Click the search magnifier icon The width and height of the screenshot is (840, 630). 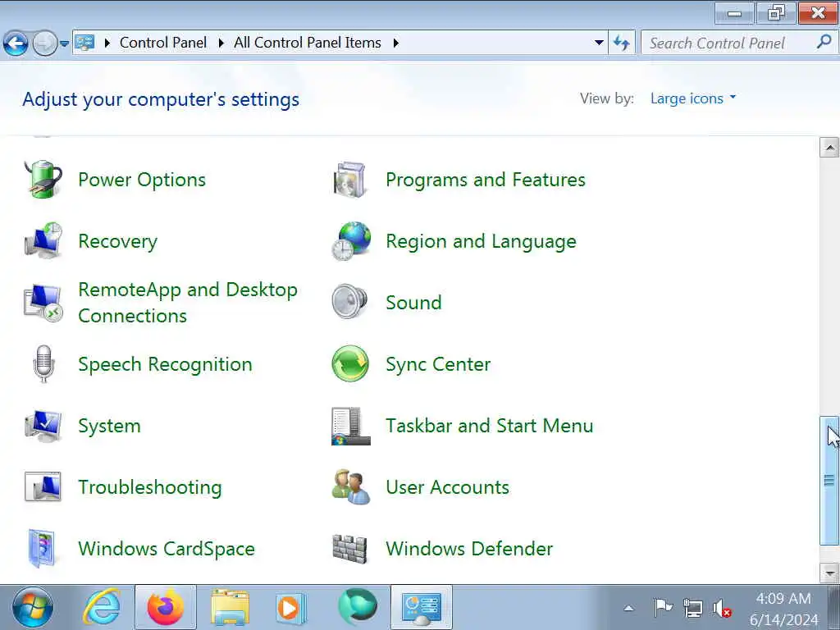coord(824,42)
